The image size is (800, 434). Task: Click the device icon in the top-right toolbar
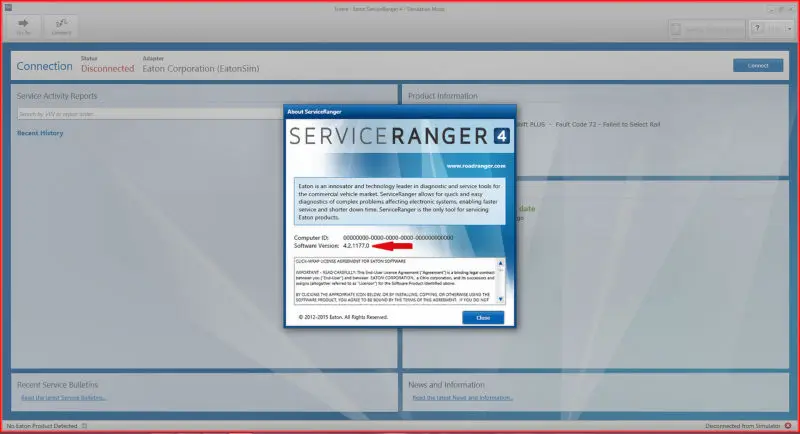pyautogui.click(x=676, y=30)
